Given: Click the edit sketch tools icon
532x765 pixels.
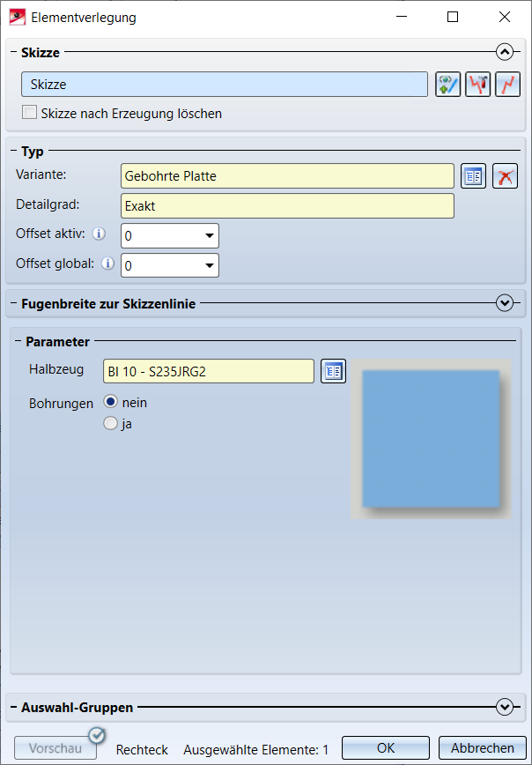Looking at the screenshot, I should (477, 85).
